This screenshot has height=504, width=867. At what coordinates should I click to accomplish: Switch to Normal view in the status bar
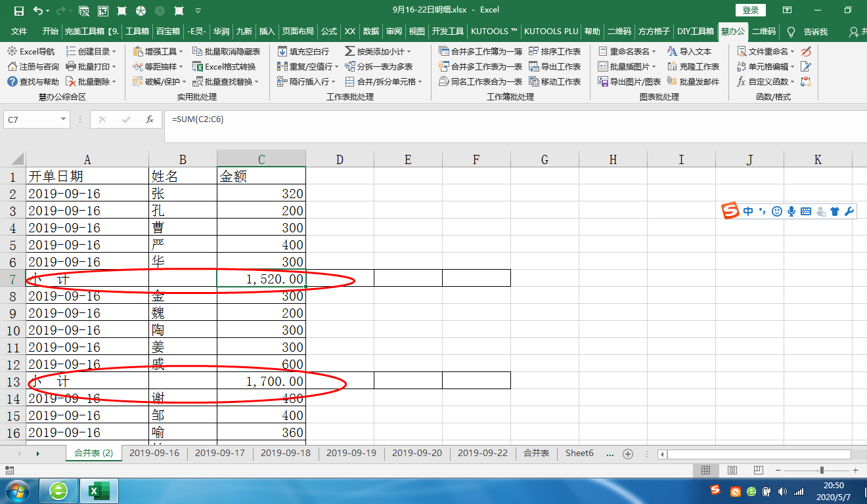coord(705,471)
